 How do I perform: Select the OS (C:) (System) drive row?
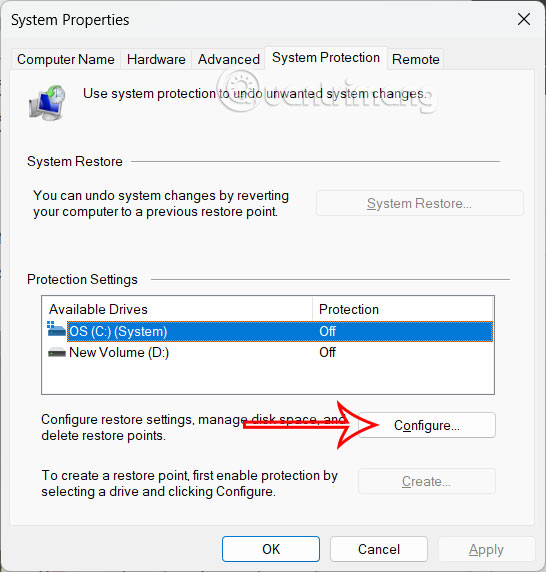(x=270, y=331)
